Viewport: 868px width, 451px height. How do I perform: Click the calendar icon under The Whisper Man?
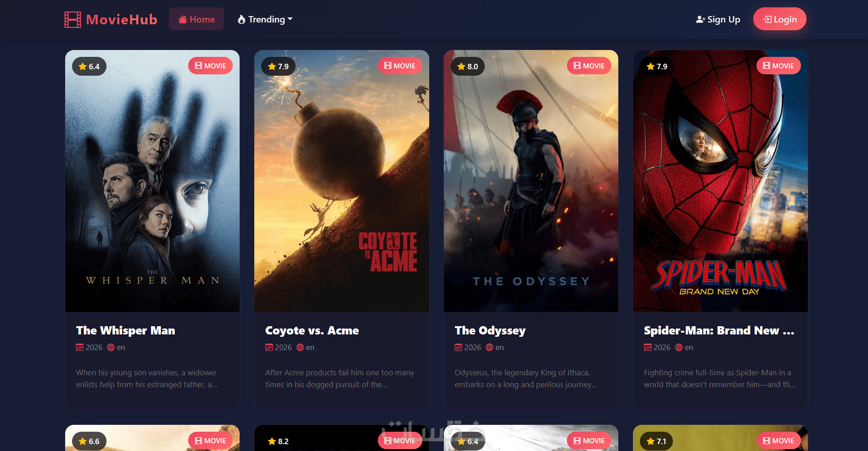pyautogui.click(x=80, y=347)
